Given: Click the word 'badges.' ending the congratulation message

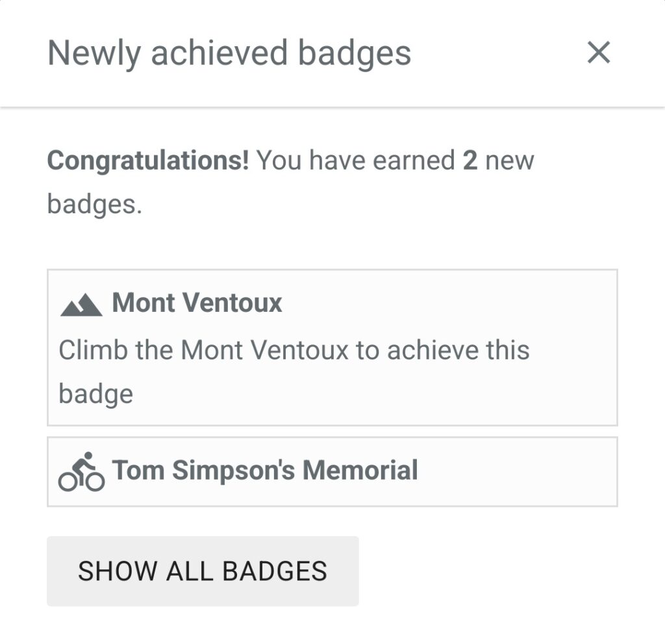Looking at the screenshot, I should (x=95, y=205).
